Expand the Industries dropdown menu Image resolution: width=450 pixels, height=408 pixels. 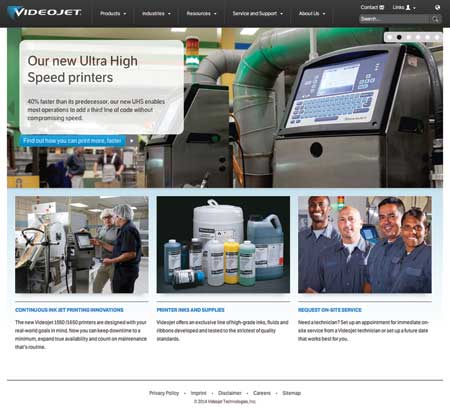pyautogui.click(x=156, y=14)
